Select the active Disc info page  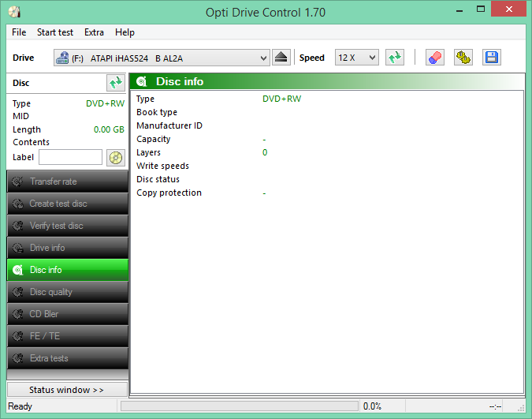68,270
